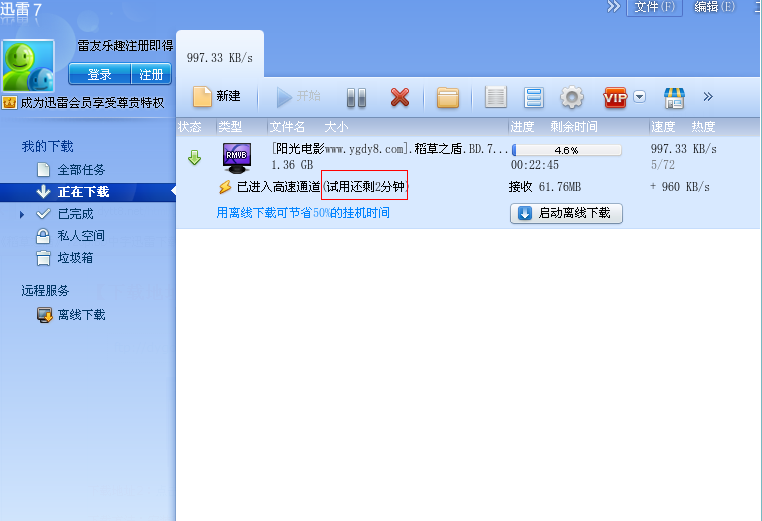Click the 试用还剩2分钟 trial notice
Image resolution: width=762 pixels, height=521 pixels.
click(x=365, y=187)
